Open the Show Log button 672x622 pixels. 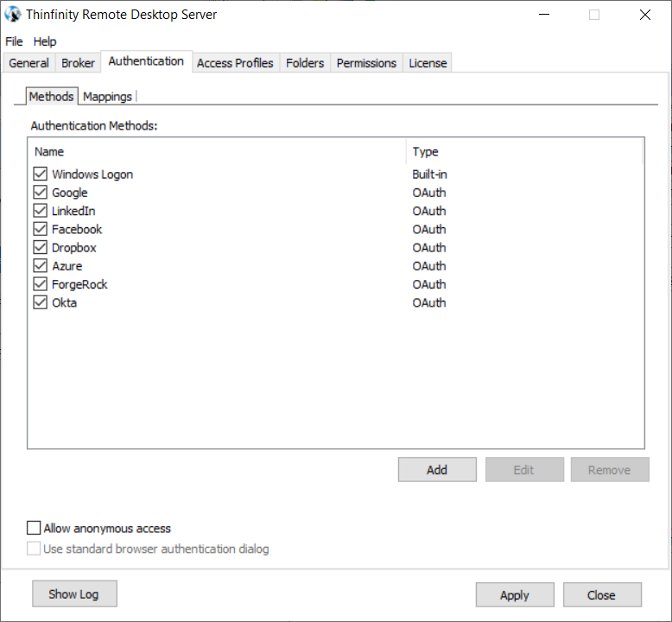pyautogui.click(x=74, y=593)
